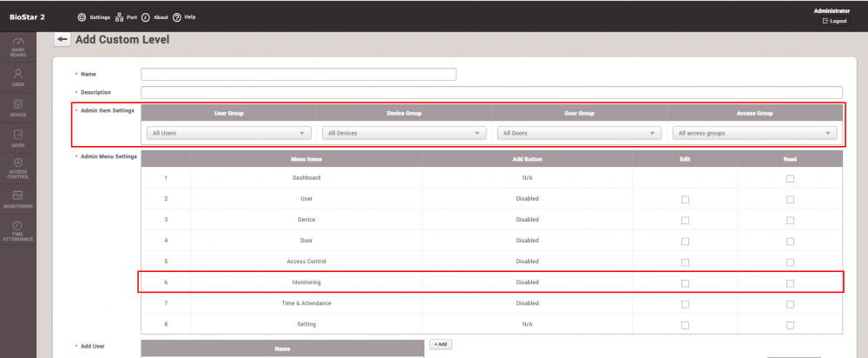The height and width of the screenshot is (358, 868).
Task: Open the Door sidebar icon
Action: tap(17, 138)
